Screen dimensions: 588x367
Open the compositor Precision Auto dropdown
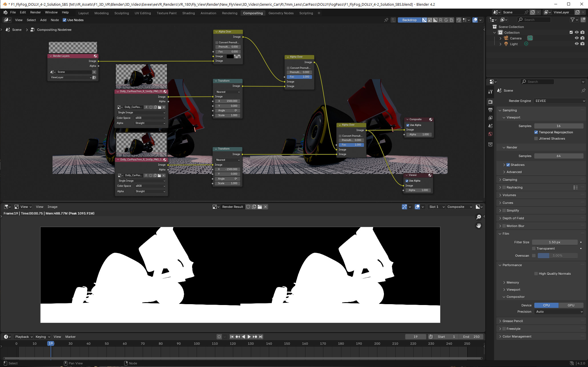click(x=559, y=312)
